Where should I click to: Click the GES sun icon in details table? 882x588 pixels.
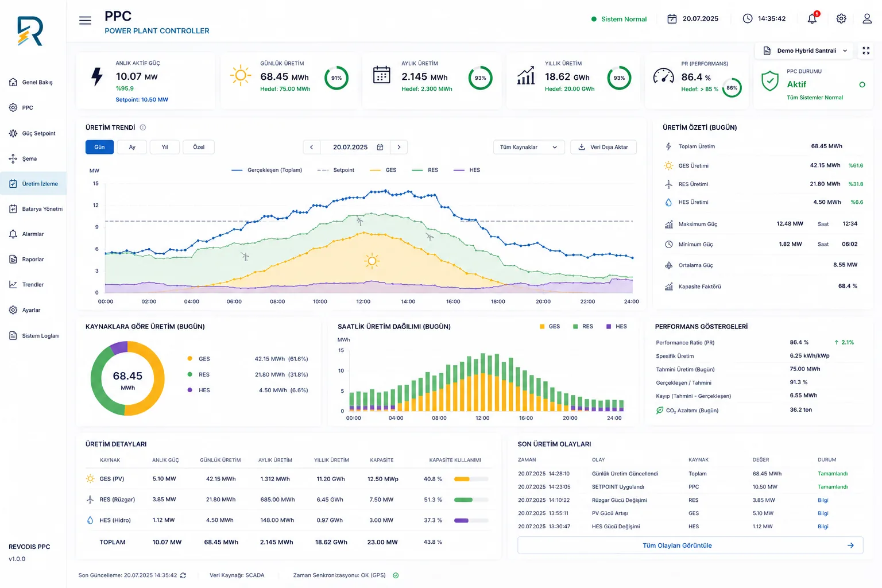90,479
